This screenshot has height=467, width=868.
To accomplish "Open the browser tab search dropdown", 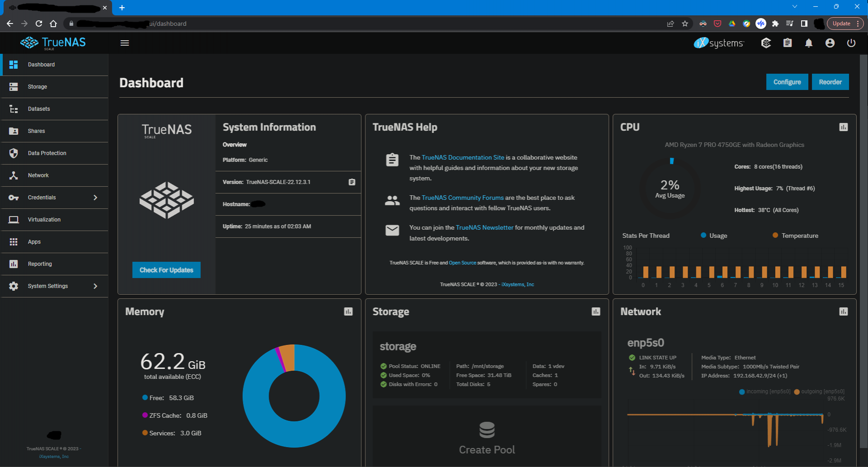I will tap(794, 6).
